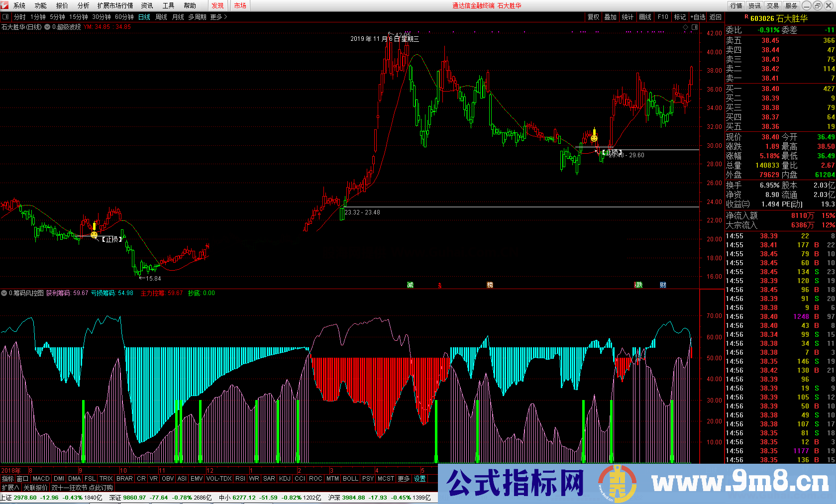Image resolution: width=836 pixels, height=504 pixels.
Task: Click the panel toggle icon beside the diamond
Action: [x=695, y=27]
